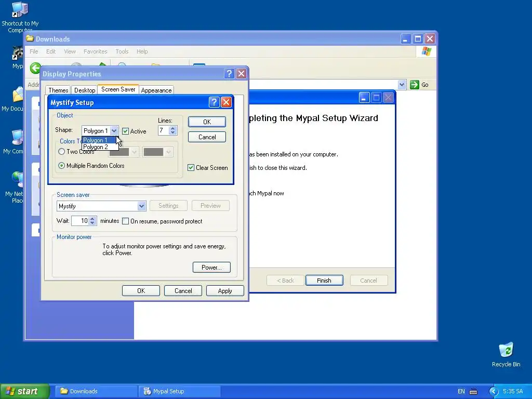This screenshot has height=399, width=532.
Task: Click Cancel in Display Properties
Action: (x=183, y=291)
